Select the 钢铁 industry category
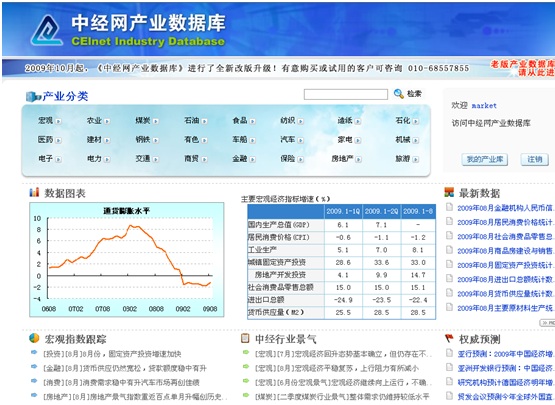 (143, 139)
